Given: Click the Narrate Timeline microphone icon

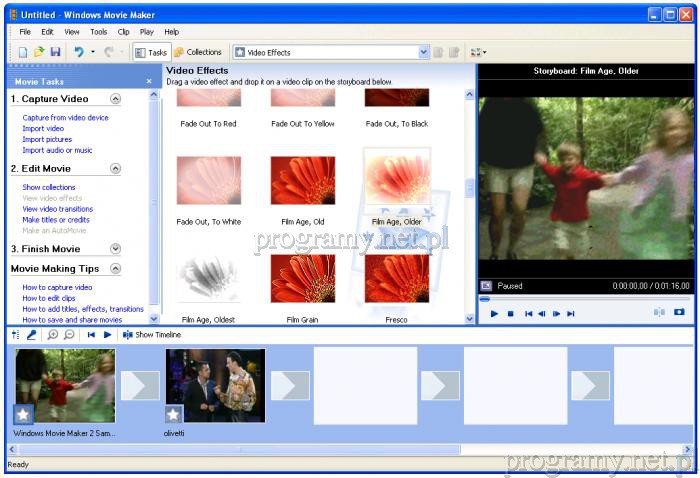Looking at the screenshot, I should click(32, 335).
